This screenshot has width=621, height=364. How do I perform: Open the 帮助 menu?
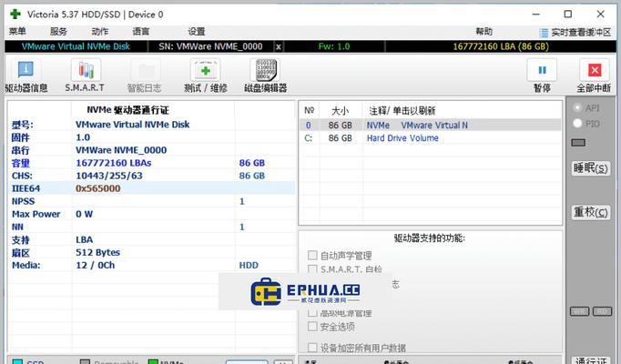point(484,31)
